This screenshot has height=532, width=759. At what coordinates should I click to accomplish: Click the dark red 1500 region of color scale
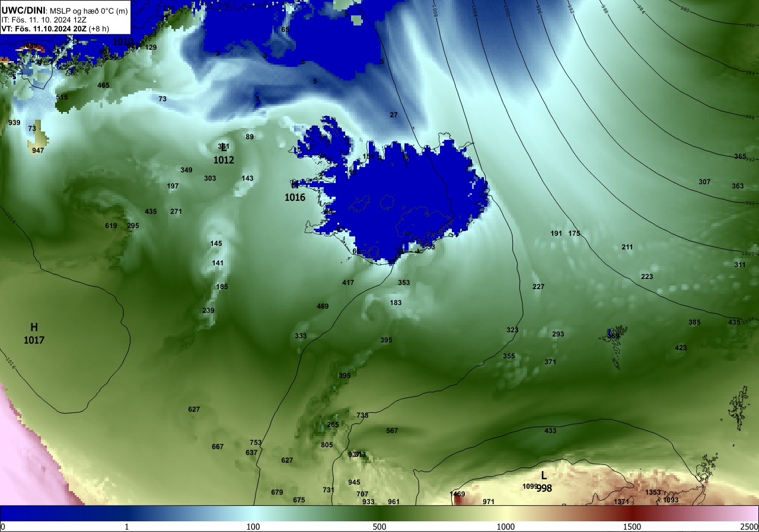(632, 513)
